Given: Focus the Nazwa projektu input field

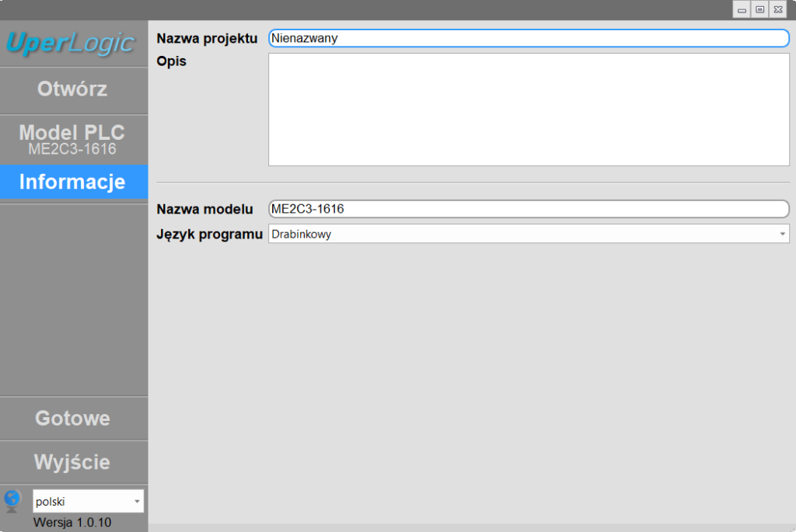Looking at the screenshot, I should click(529, 38).
